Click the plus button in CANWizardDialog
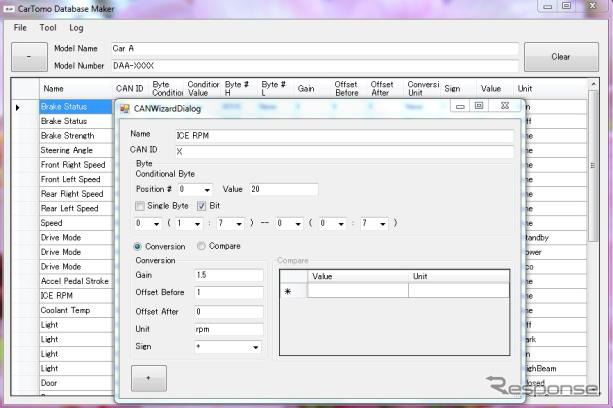The image size is (613, 408). [149, 378]
